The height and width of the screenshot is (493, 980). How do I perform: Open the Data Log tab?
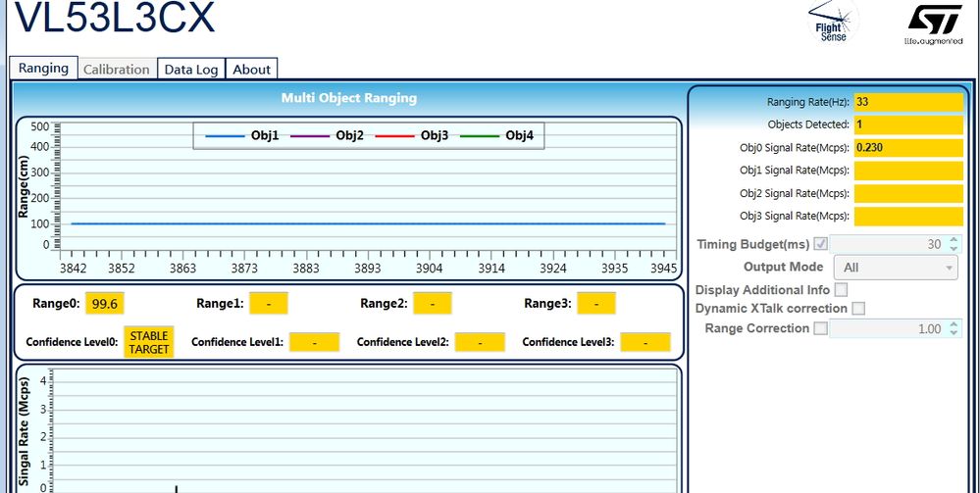(x=190, y=70)
